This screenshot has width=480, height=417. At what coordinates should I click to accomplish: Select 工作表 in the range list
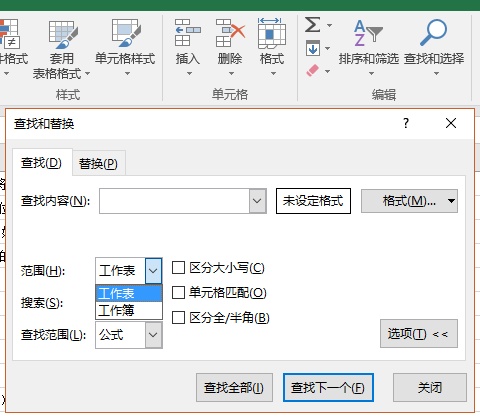pyautogui.click(x=129, y=294)
